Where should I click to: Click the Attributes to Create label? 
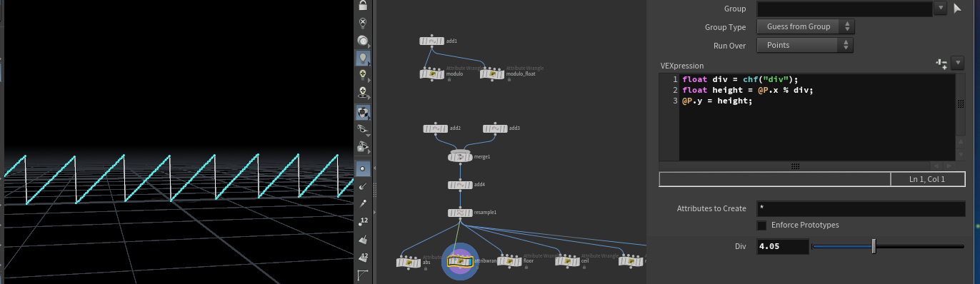(711, 208)
